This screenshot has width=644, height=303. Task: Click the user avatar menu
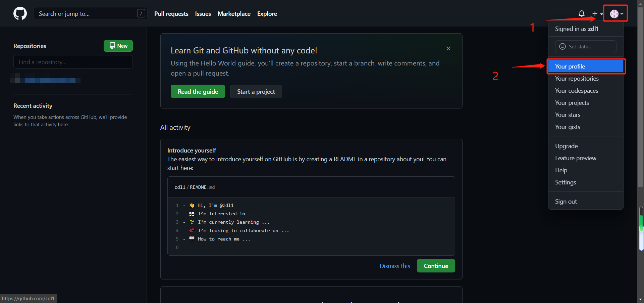616,14
